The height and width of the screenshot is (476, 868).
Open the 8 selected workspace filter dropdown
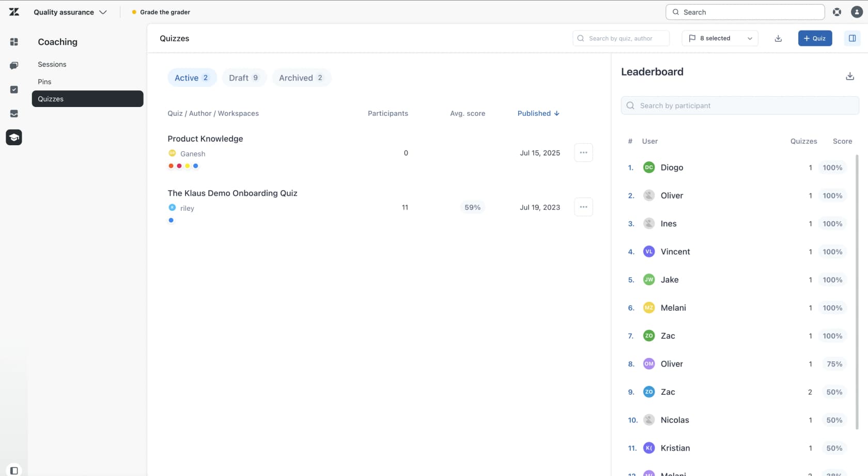click(720, 38)
